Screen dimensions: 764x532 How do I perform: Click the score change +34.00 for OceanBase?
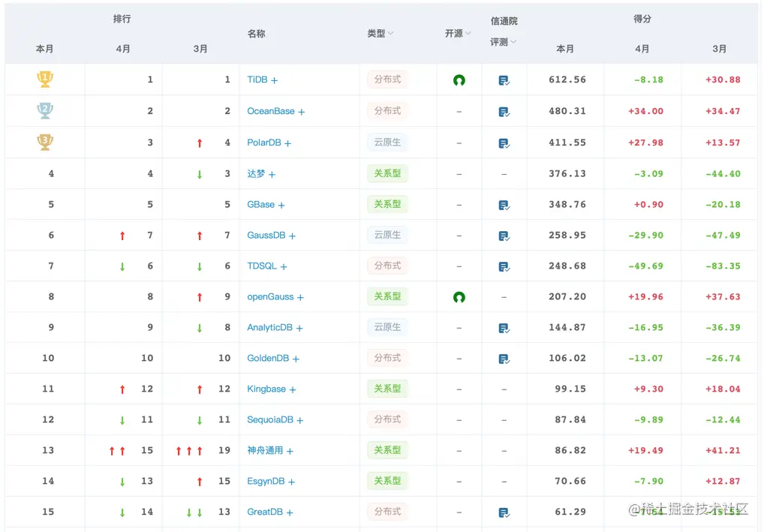click(x=645, y=111)
